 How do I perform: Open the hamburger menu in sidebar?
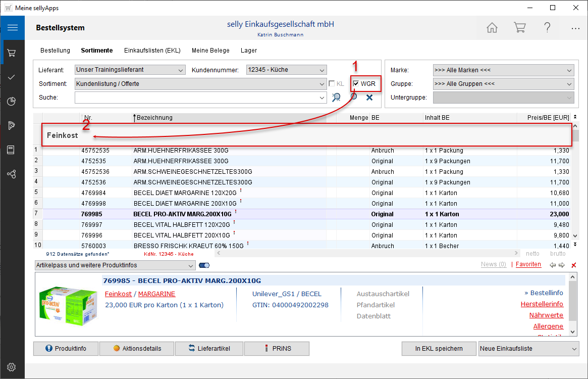coord(12,28)
